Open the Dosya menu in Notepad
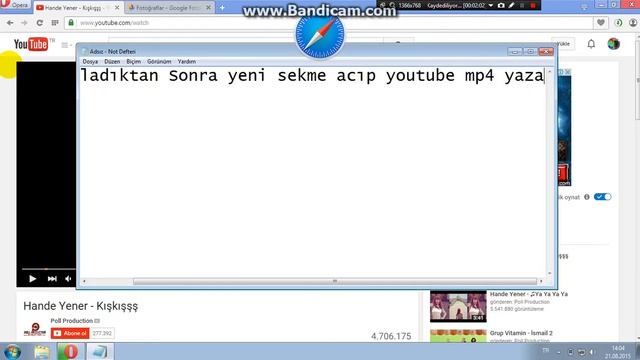The width and height of the screenshot is (640, 360). pos(90,62)
